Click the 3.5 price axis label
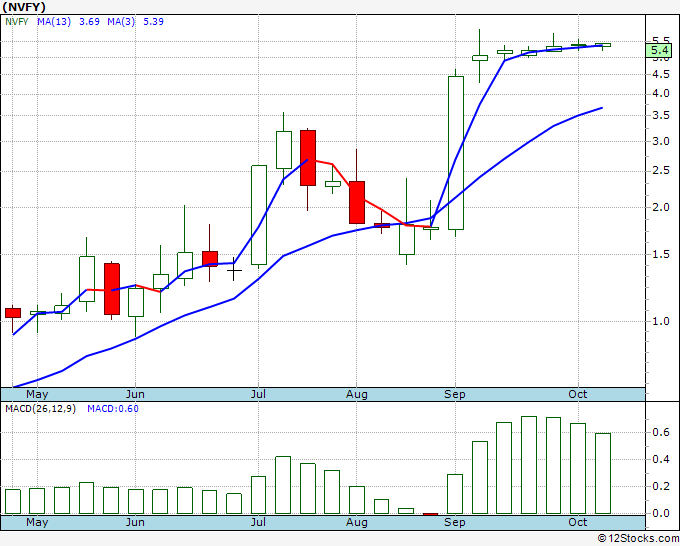The image size is (680, 546). [661, 116]
